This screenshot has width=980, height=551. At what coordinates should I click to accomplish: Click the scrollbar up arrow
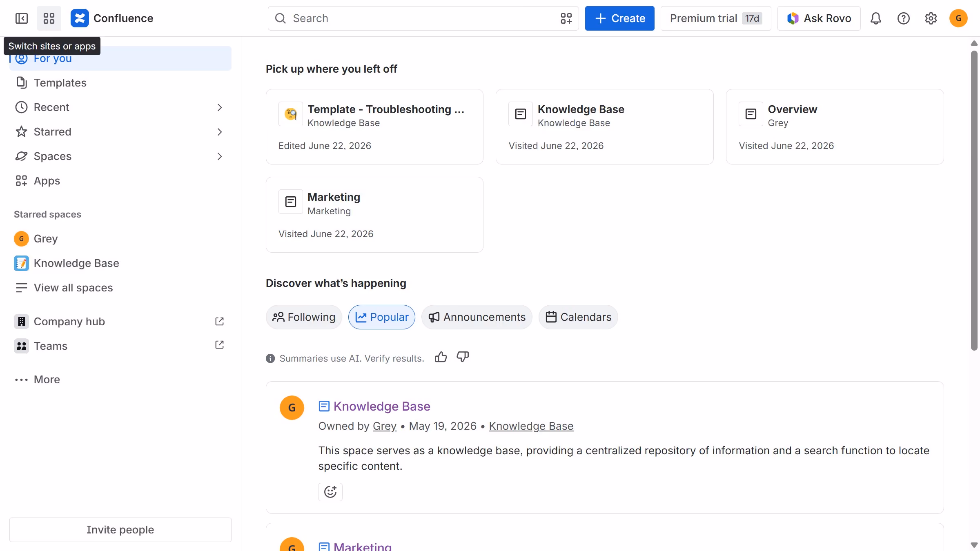click(x=974, y=43)
